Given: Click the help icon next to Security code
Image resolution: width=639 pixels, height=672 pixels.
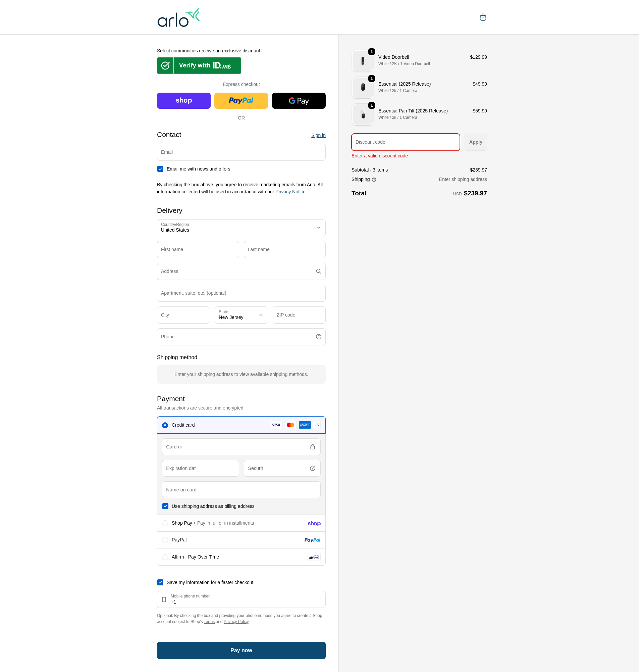Looking at the screenshot, I should pos(312,468).
